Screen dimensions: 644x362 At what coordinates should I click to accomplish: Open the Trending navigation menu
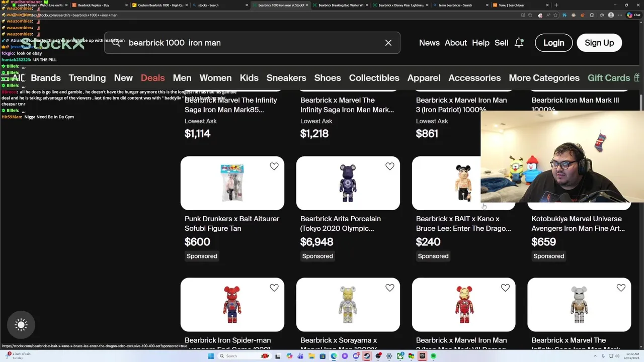point(87,78)
